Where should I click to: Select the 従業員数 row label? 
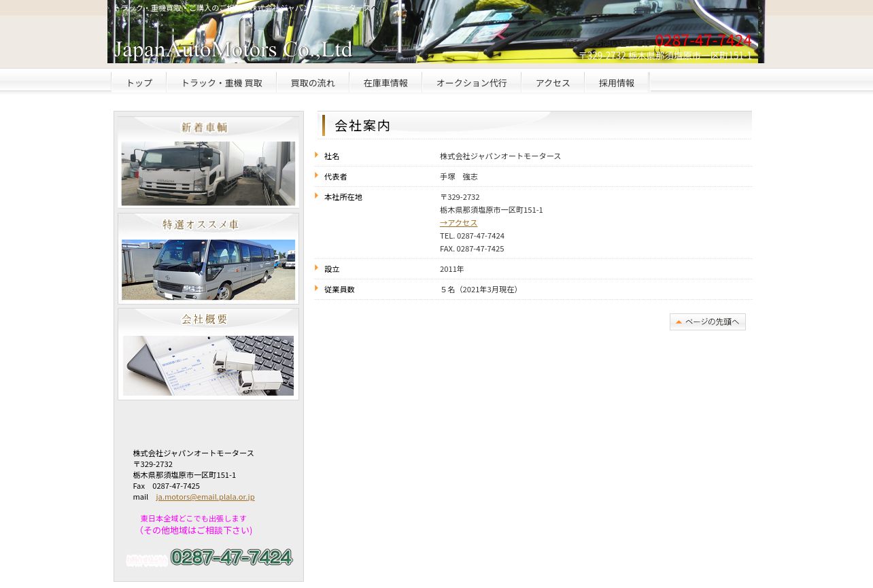click(x=339, y=290)
